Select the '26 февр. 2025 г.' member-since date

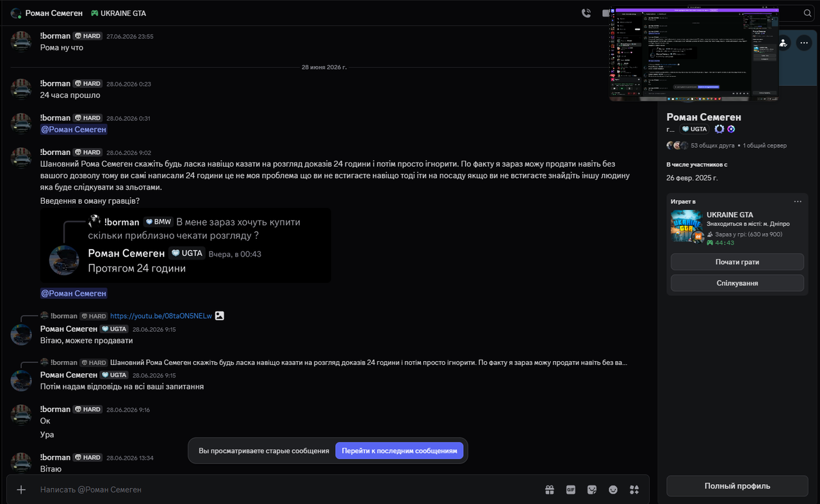(x=692, y=177)
